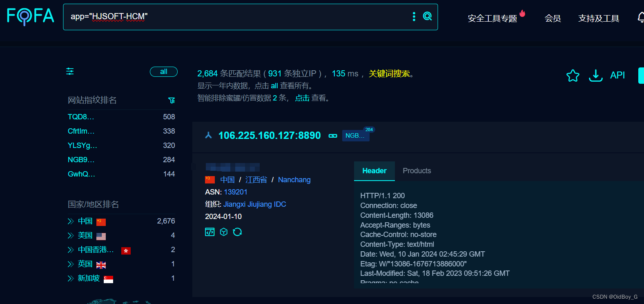Click the 关键词搜索 link
644x304 pixels.
click(x=389, y=74)
